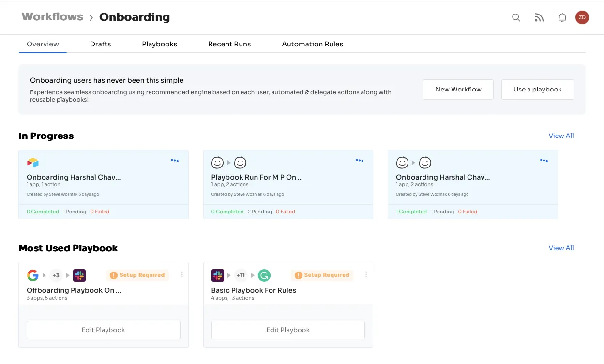The width and height of the screenshot is (604, 364).
Task: Click the Slack icon on Offboarding Playbook
Action: pos(79,275)
